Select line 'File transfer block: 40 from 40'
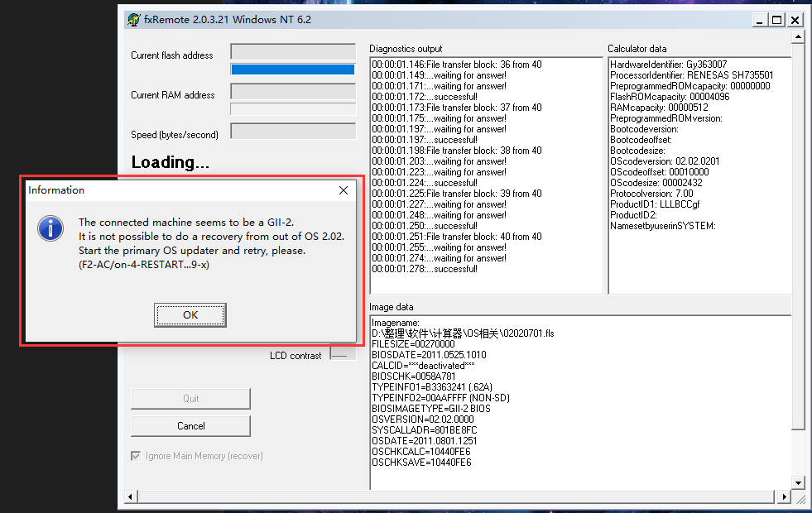 click(457, 237)
